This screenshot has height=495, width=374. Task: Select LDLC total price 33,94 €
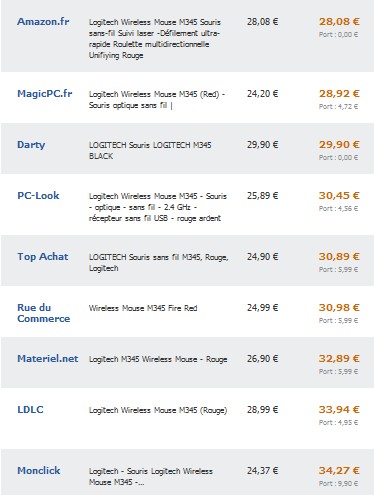point(339,410)
